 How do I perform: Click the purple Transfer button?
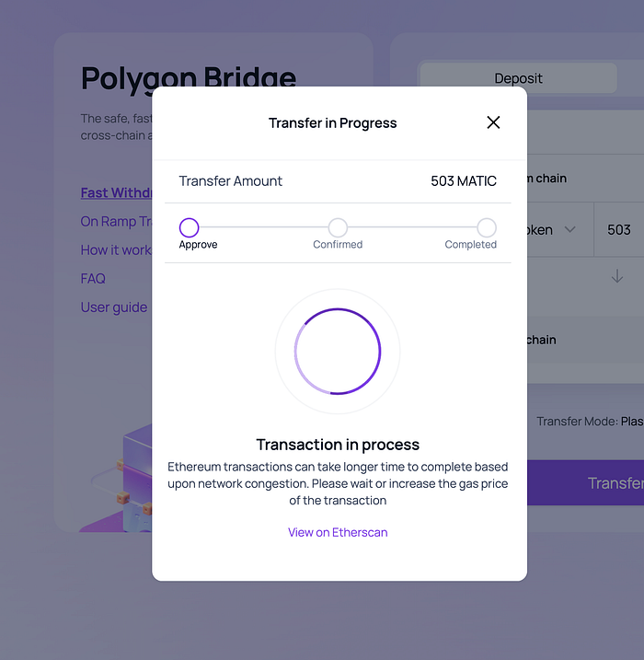(585, 482)
